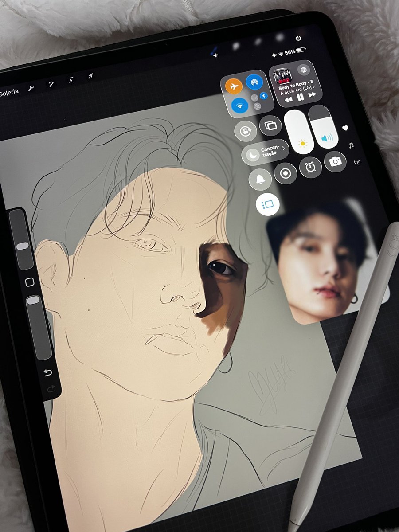Screen dimensions: 399x532
Task: Change the screen brightness slider
Action: (299, 132)
